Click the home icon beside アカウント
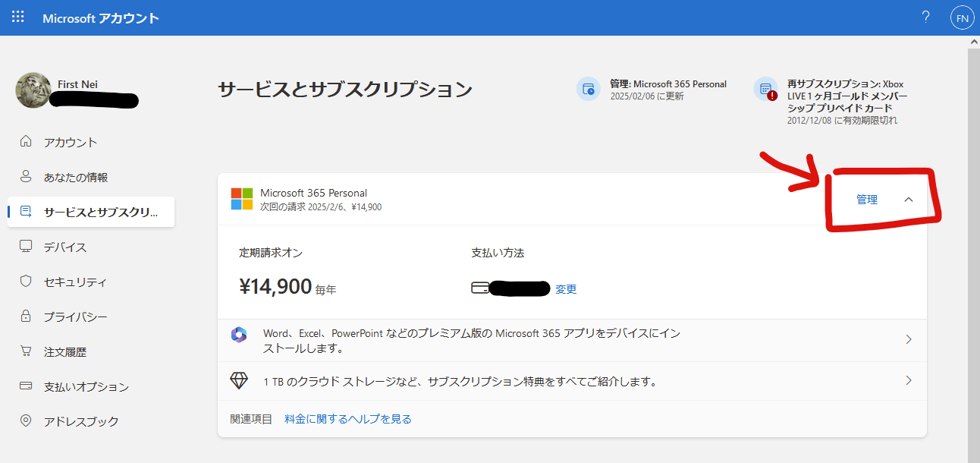The image size is (980, 463). pos(27,142)
